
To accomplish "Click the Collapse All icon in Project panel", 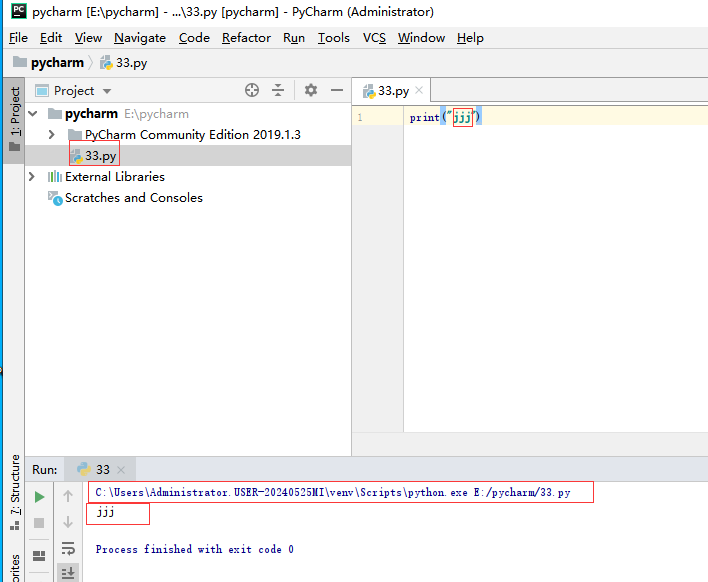I will pyautogui.click(x=278, y=90).
